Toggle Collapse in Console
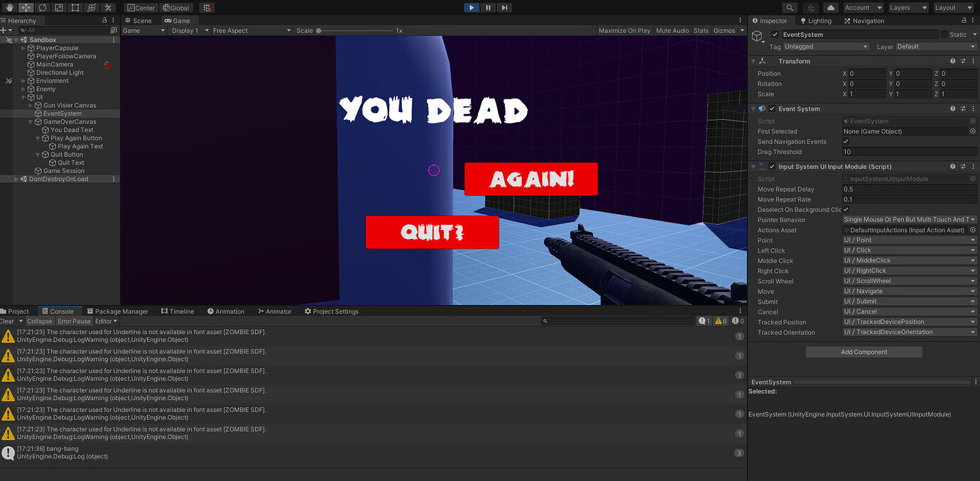 pyautogui.click(x=40, y=321)
